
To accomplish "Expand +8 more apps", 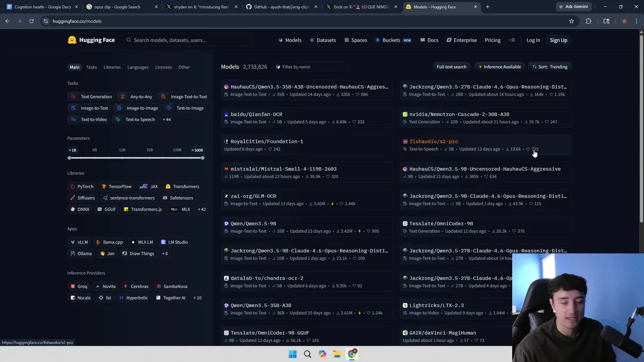I will [165, 254].
